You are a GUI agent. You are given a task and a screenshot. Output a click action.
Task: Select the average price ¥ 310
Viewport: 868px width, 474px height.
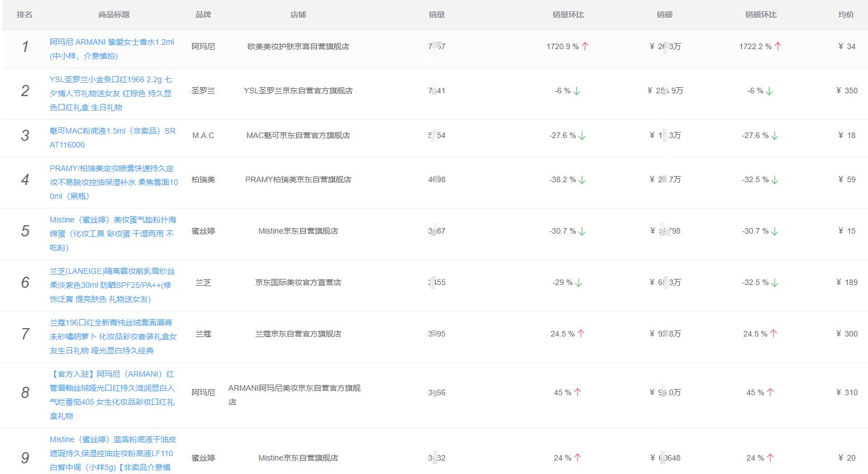click(x=847, y=392)
